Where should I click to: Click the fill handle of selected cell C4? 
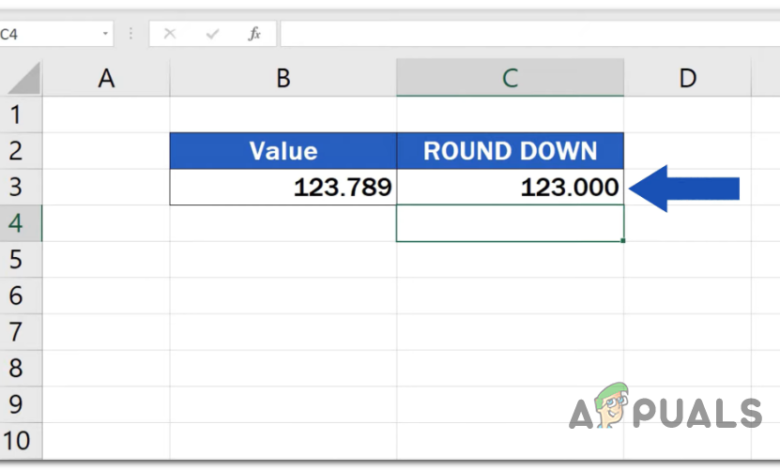pos(622,241)
